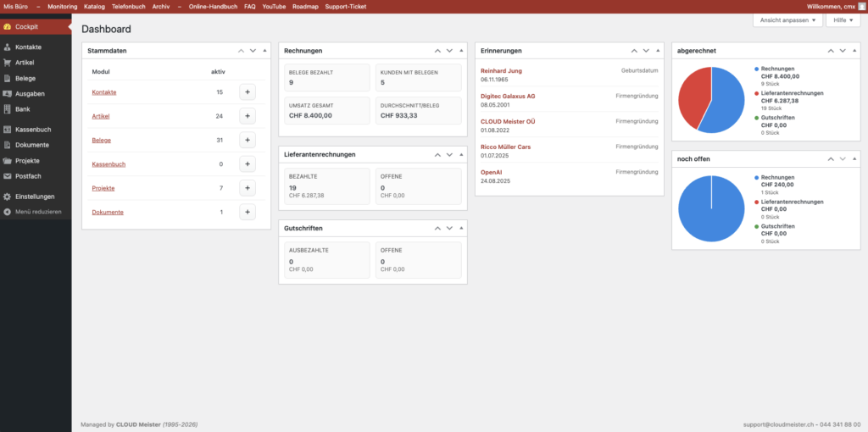Open the Belege link in Stammdaten table
Screen dimensions: 868x432
101,140
